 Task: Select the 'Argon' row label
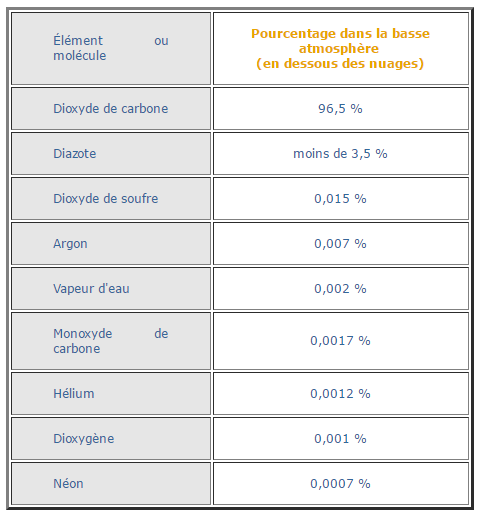tap(111, 244)
